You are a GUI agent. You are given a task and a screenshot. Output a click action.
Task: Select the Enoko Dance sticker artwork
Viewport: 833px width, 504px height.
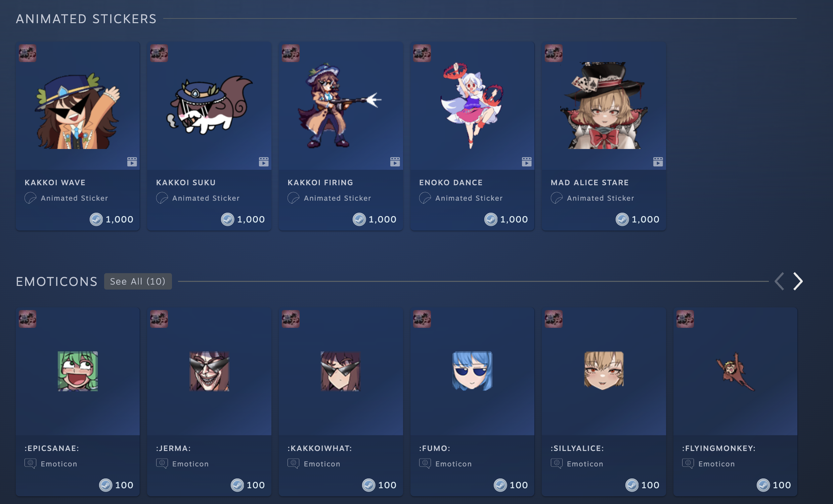[472, 105]
